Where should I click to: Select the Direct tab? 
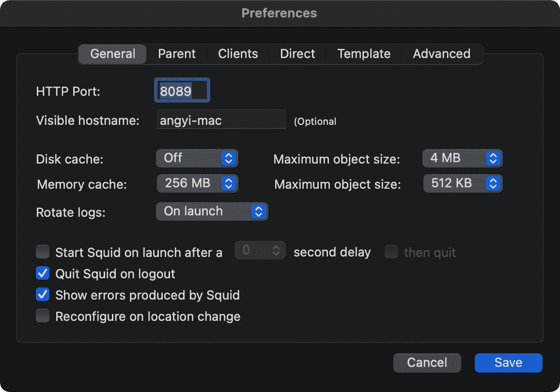297,54
